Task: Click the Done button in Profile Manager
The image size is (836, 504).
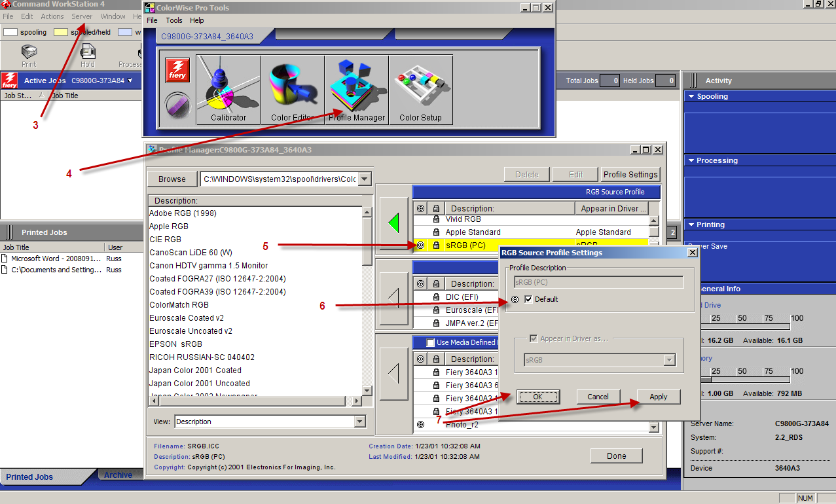Action: coord(616,456)
